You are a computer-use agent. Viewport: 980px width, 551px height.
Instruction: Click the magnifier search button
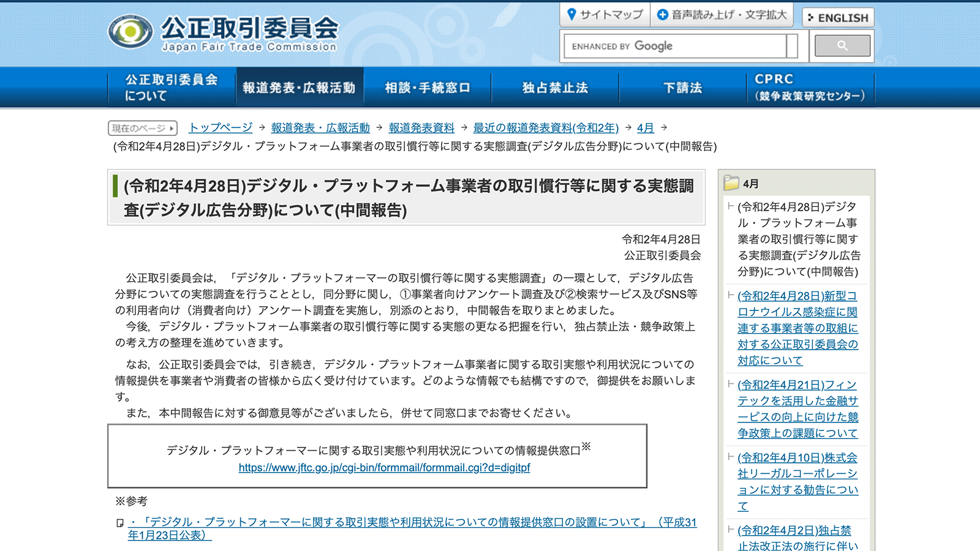point(842,46)
